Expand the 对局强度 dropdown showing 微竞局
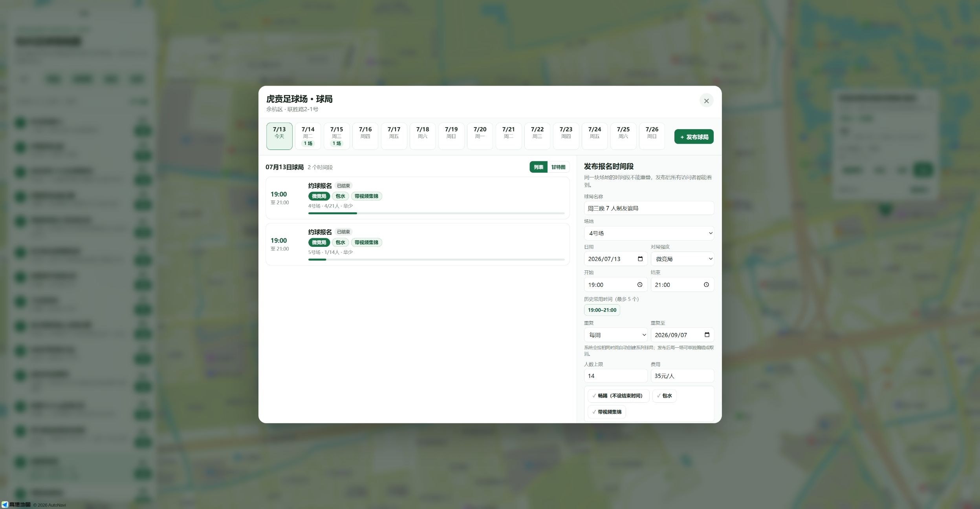 (x=682, y=259)
